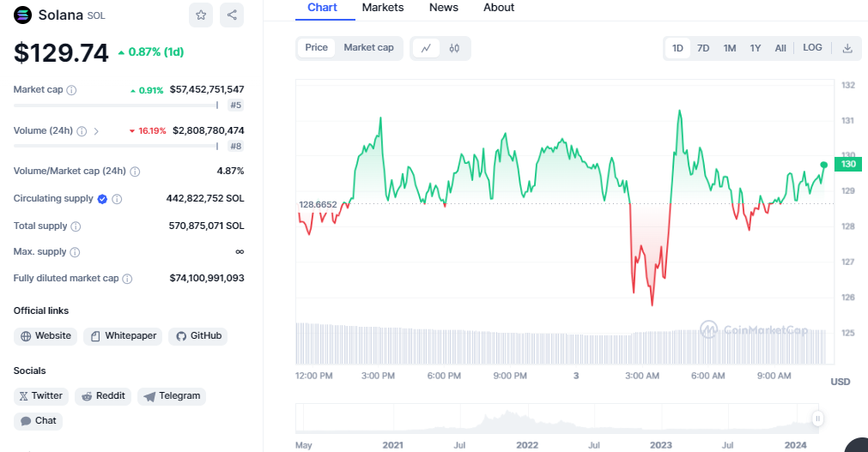Image resolution: width=868 pixels, height=452 pixels.
Task: Click the 442,822,752 SOL supply value
Action: pyautogui.click(x=205, y=199)
